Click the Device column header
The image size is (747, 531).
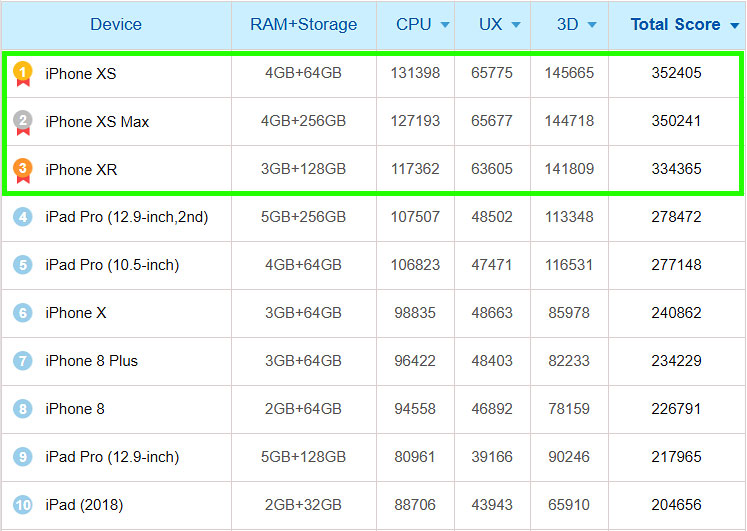(x=116, y=24)
